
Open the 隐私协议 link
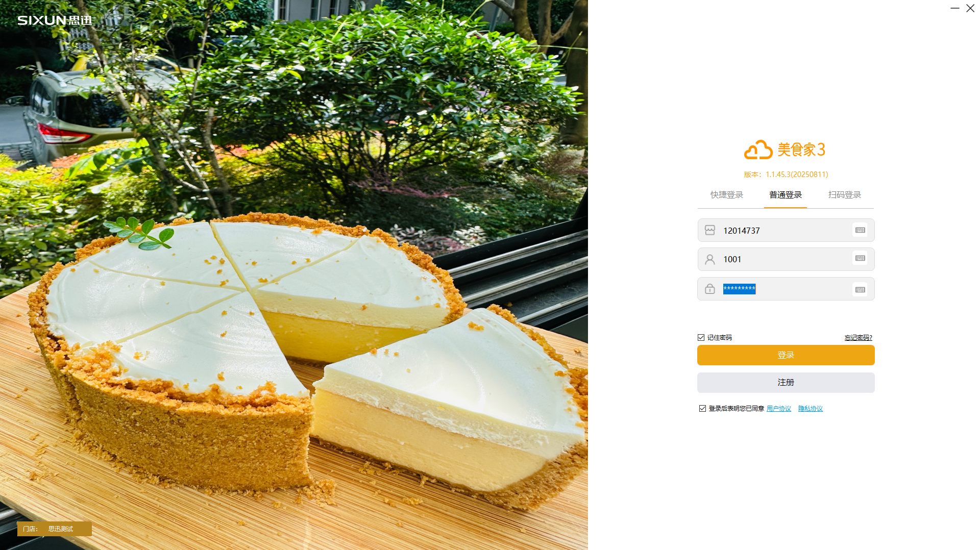811,409
